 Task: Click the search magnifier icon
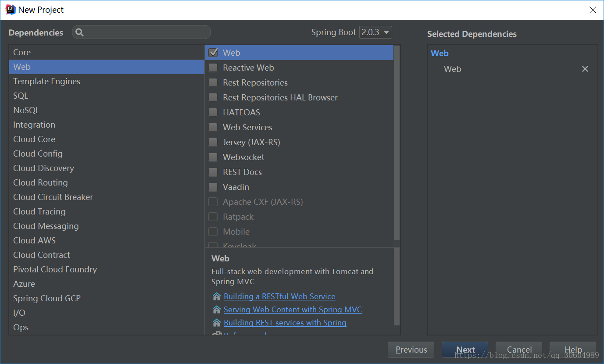[x=79, y=32]
